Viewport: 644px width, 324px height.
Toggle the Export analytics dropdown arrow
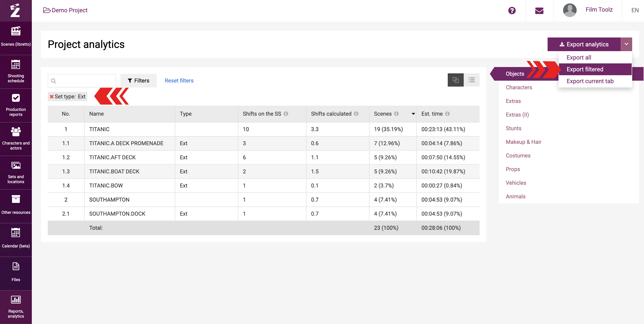(626, 44)
